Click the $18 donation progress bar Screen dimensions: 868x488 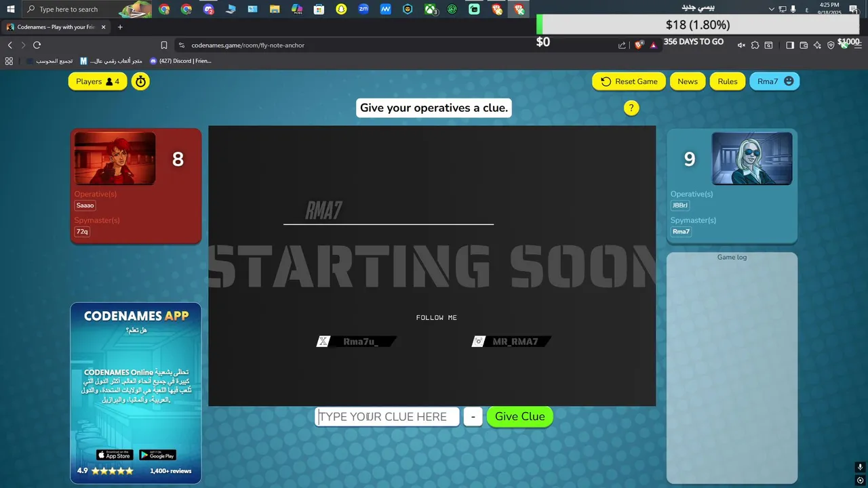coord(698,25)
